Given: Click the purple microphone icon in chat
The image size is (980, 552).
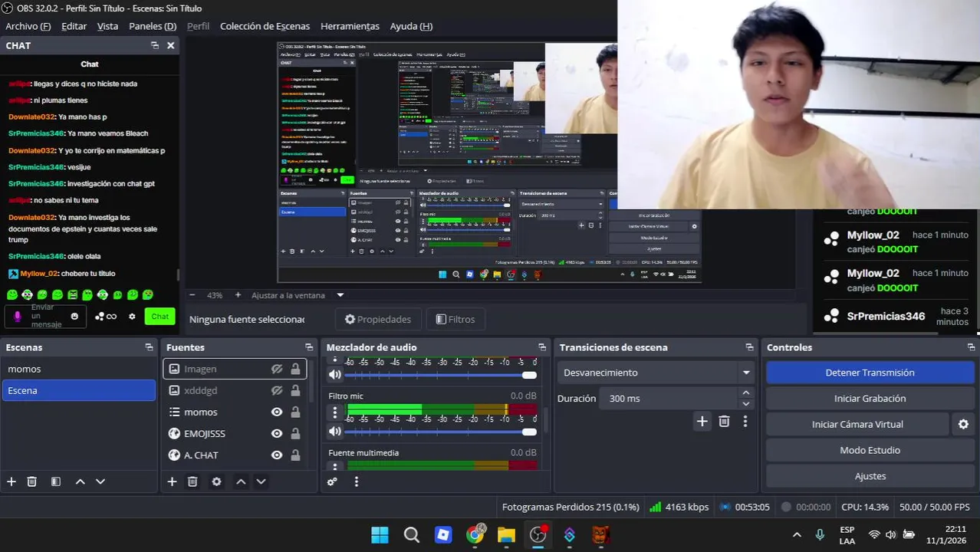Looking at the screenshot, I should click(x=18, y=316).
